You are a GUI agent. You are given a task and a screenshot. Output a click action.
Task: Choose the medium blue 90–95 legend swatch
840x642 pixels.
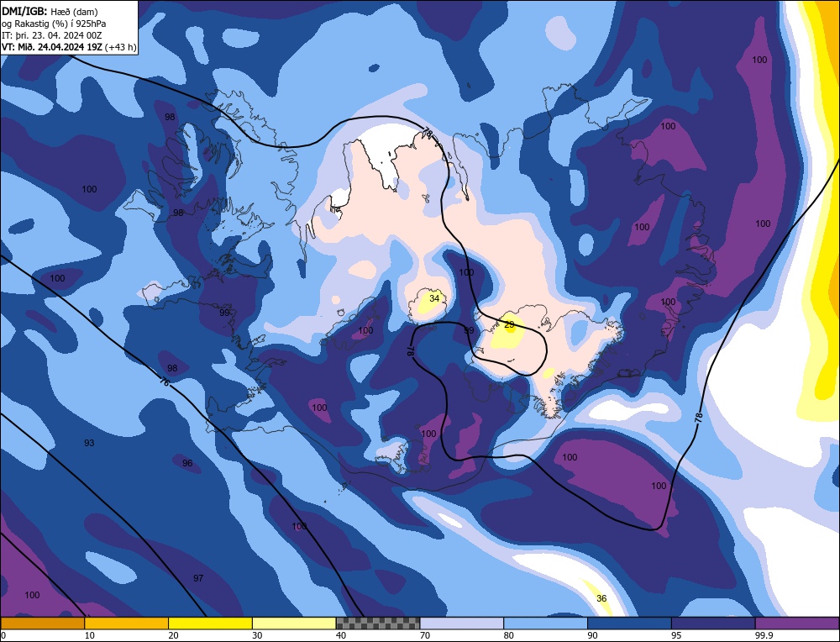coord(629,623)
